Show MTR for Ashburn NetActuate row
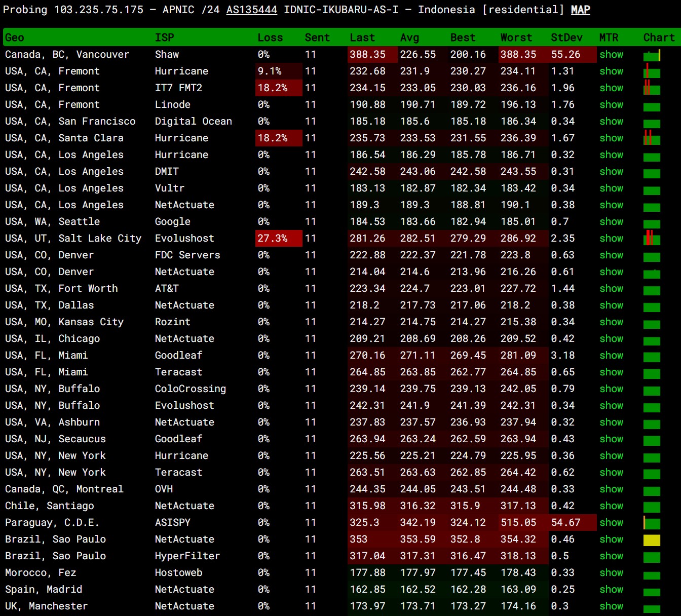681x616 pixels. tap(611, 422)
